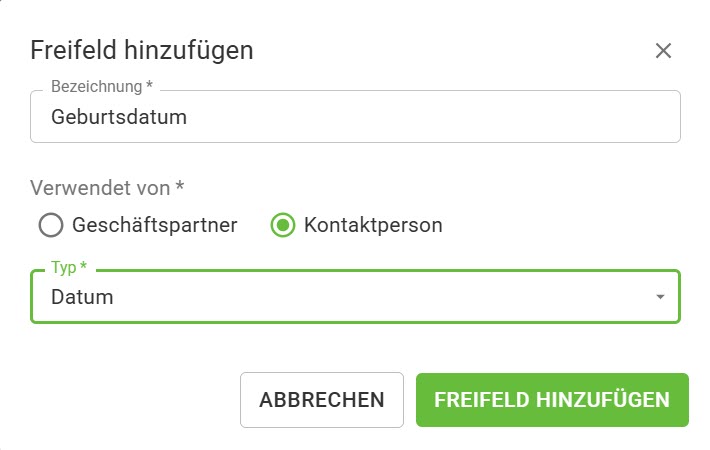
Task: Click the green Typ field label
Action: click(x=68, y=268)
